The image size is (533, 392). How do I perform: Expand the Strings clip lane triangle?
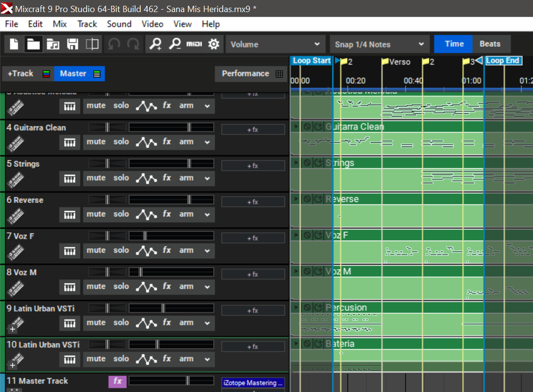point(296,163)
